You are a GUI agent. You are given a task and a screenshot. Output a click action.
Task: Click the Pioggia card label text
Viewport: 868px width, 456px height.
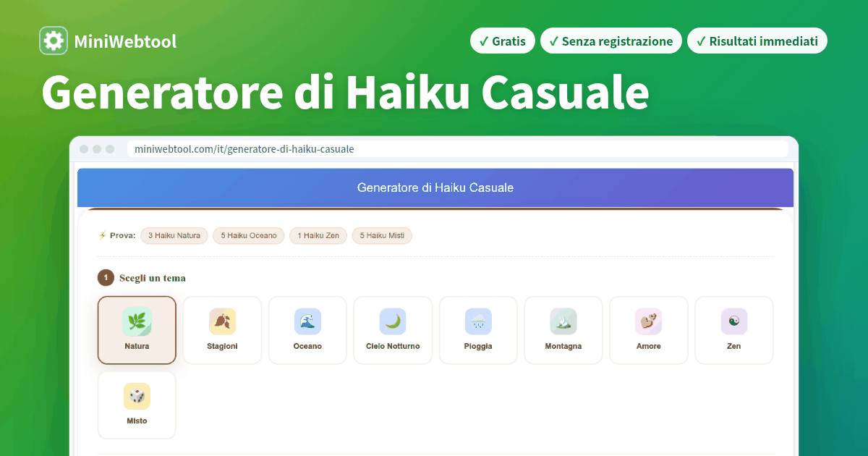click(x=478, y=346)
